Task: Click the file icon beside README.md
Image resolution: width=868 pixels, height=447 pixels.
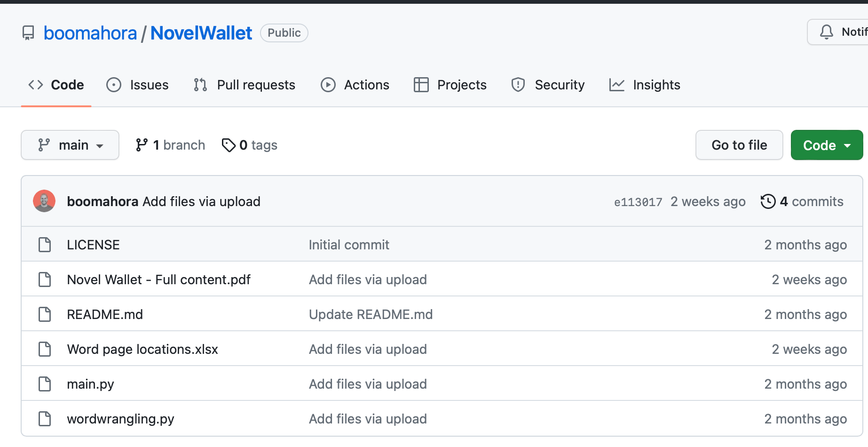Action: pyautogui.click(x=45, y=314)
